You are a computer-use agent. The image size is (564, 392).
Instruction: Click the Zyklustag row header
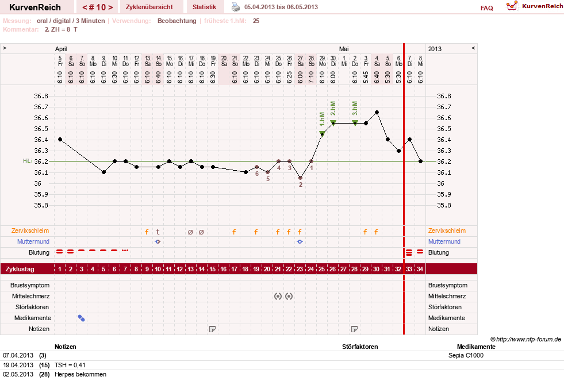20,269
